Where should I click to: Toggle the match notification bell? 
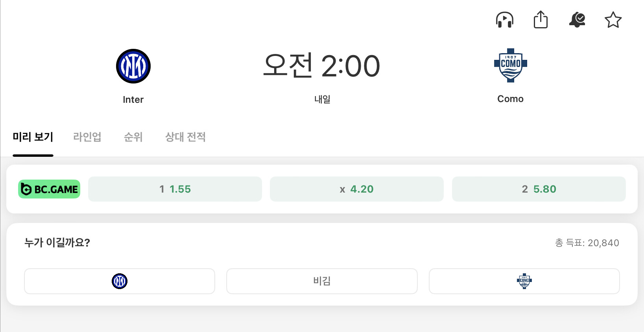click(577, 20)
